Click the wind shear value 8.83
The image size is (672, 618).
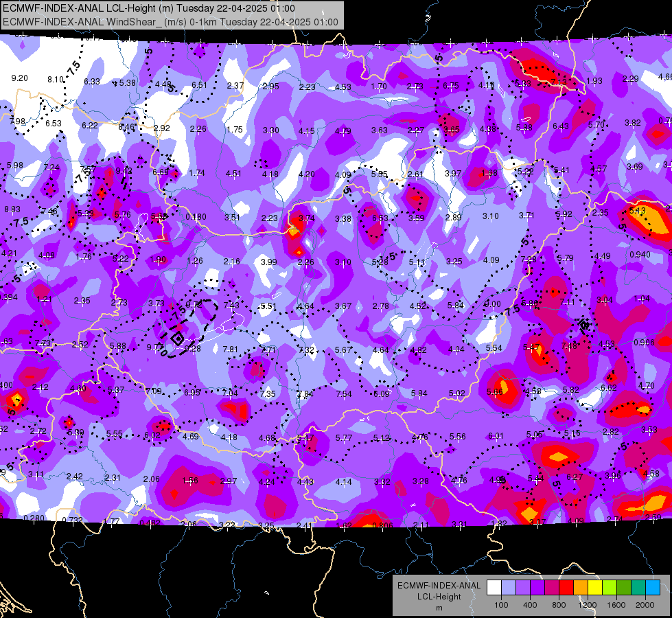point(12,209)
